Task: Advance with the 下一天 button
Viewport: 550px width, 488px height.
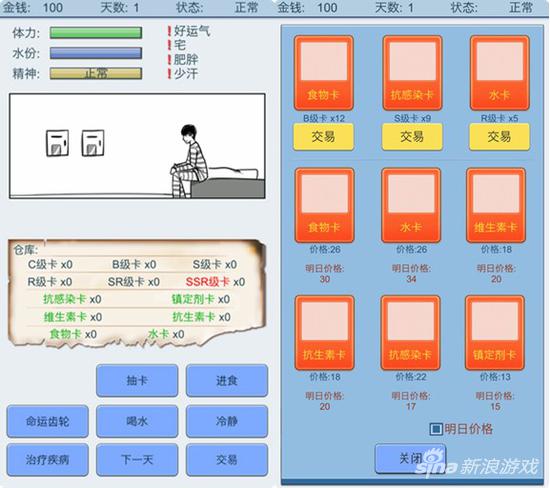Action: point(137,460)
